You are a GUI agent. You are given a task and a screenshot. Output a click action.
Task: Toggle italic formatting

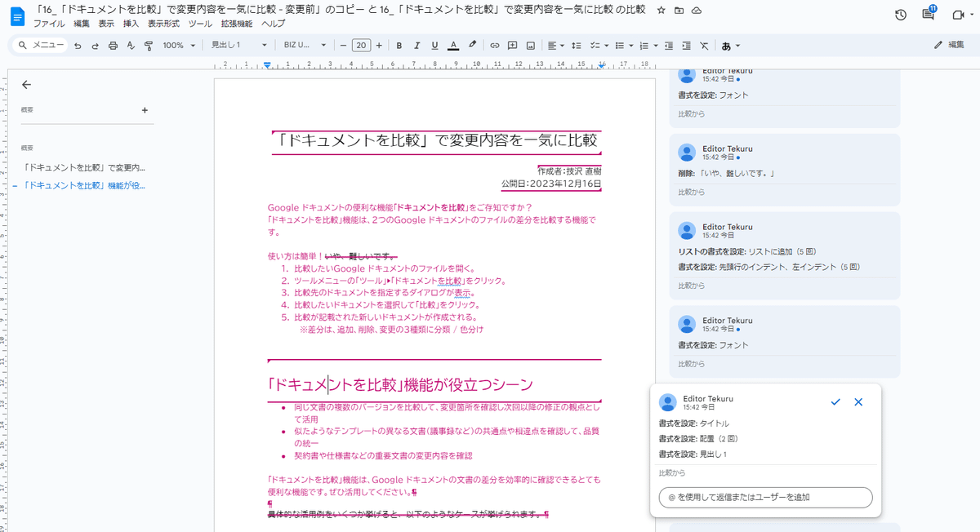[416, 46]
